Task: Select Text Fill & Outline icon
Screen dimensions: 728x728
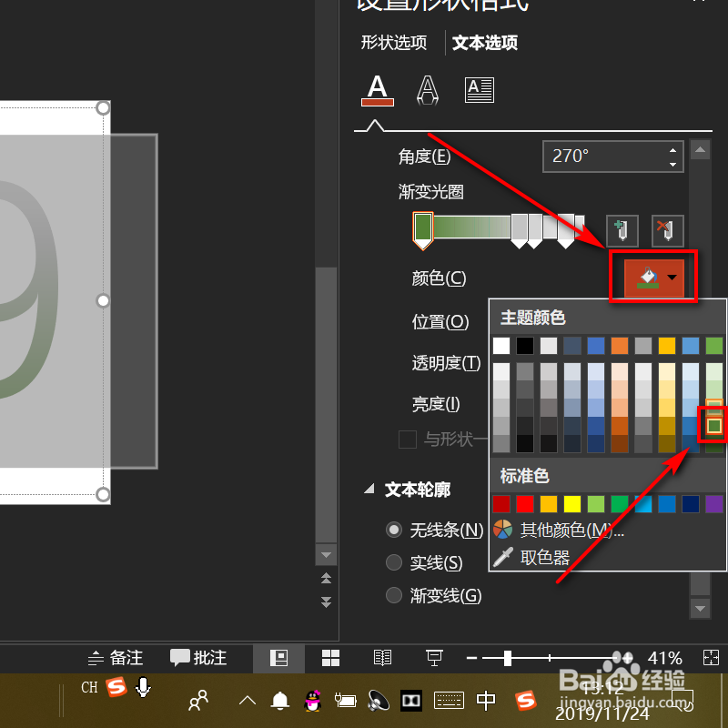Action: click(x=378, y=90)
